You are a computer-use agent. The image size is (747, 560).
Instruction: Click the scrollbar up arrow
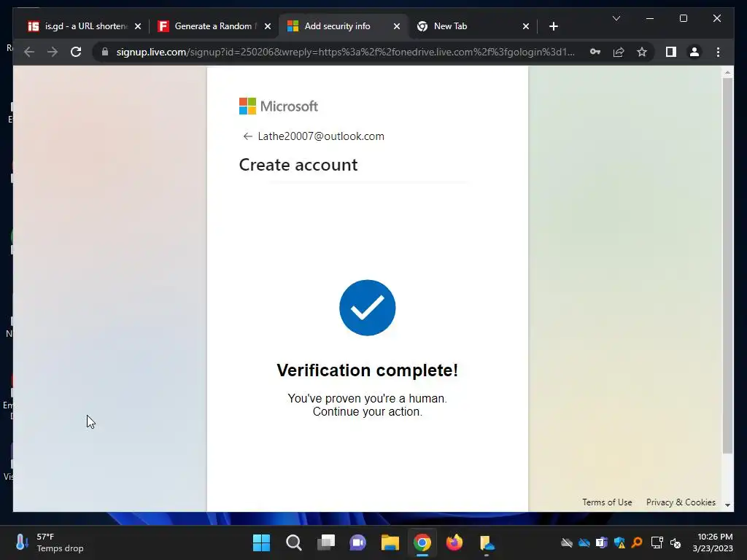tap(727, 72)
